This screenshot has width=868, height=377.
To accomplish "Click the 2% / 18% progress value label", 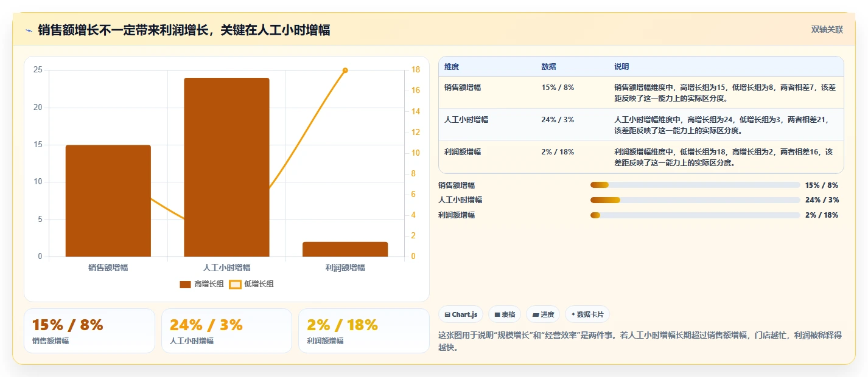I will pyautogui.click(x=822, y=215).
